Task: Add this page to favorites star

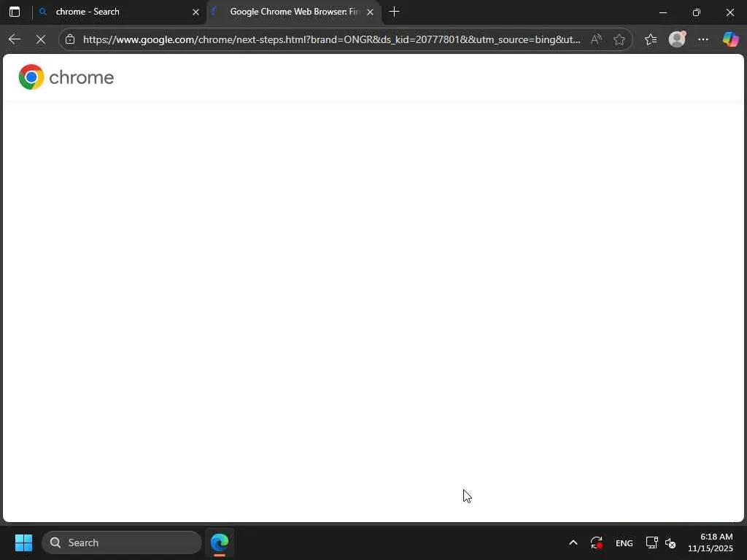Action: click(x=619, y=39)
